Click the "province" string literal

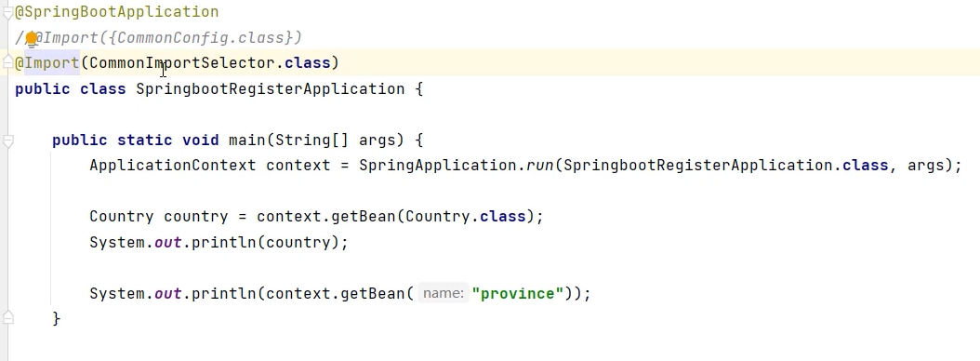pyautogui.click(x=518, y=293)
